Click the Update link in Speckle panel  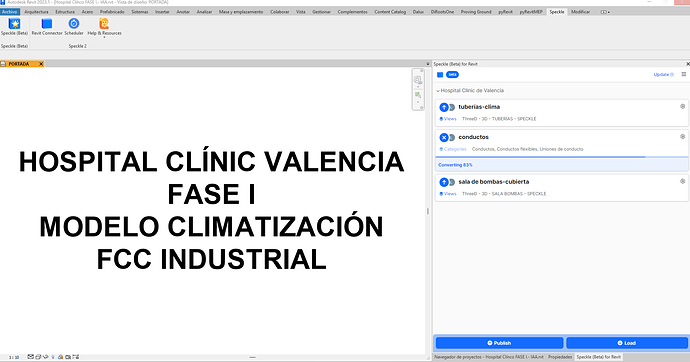[664, 75]
